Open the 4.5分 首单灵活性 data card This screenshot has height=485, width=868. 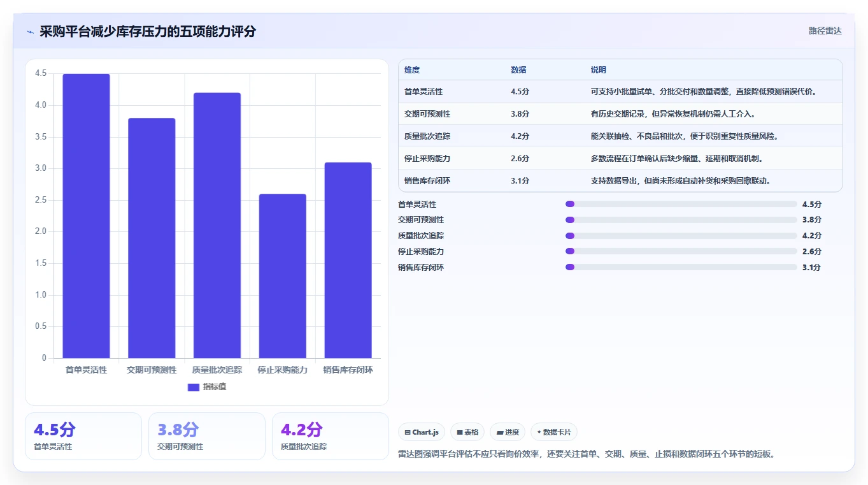point(83,436)
